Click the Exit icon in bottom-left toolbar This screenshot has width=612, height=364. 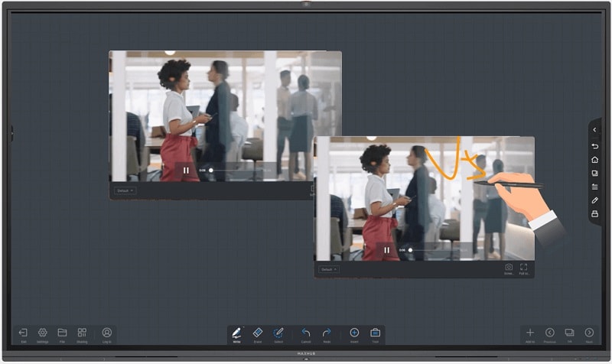[x=23, y=333]
